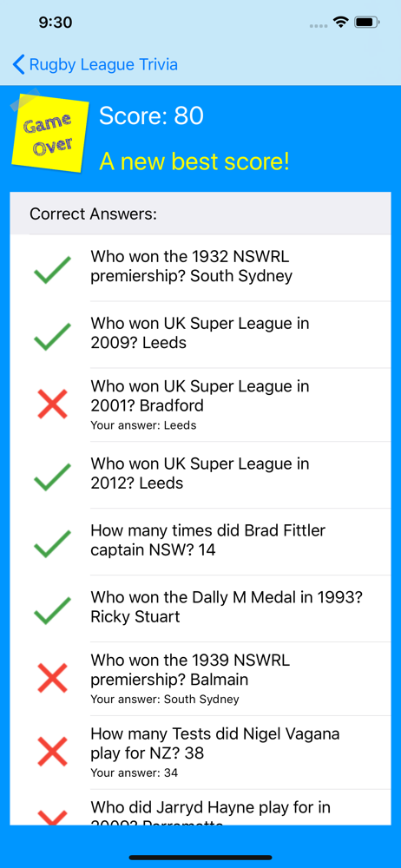Image resolution: width=401 pixels, height=868 pixels.
Task: Tap the Score: 80 label
Action: tap(151, 115)
